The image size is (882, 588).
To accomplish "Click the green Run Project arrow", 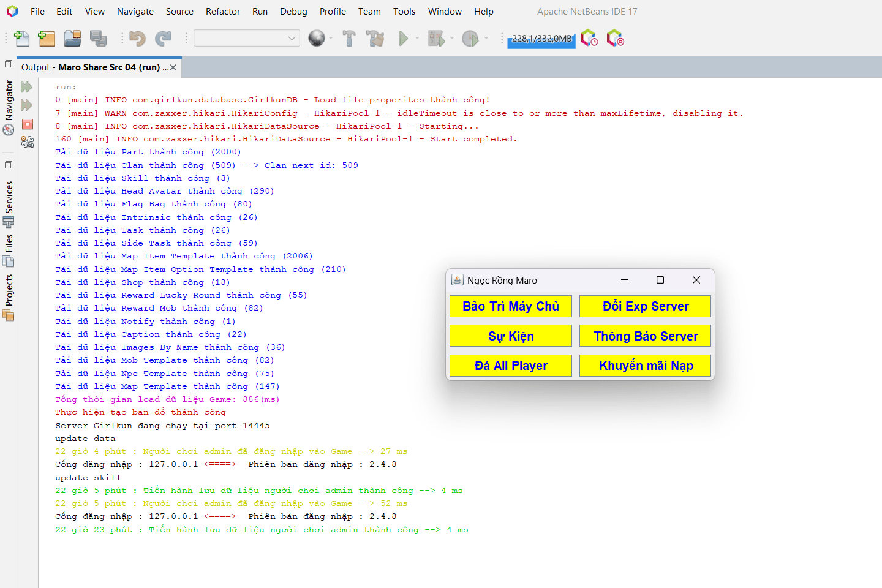I will pos(403,39).
